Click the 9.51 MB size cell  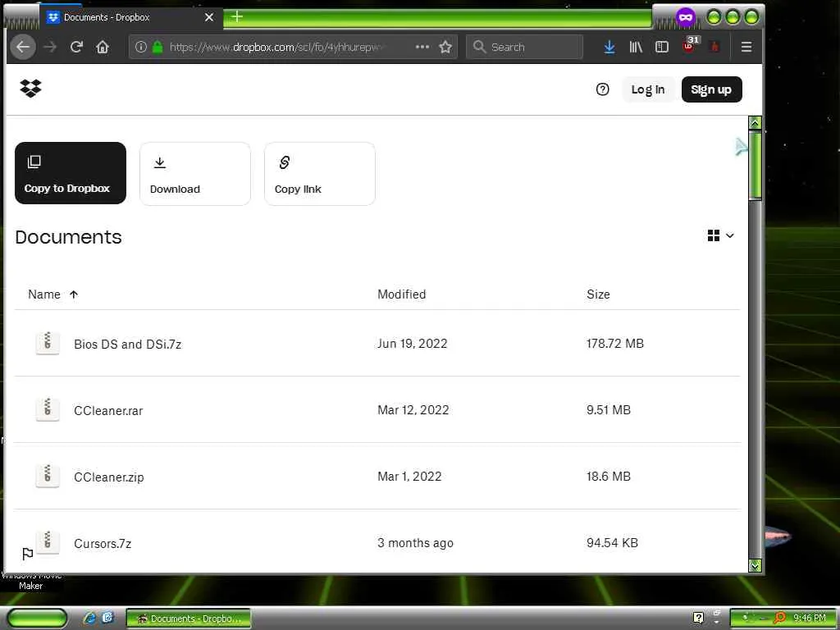coord(609,410)
